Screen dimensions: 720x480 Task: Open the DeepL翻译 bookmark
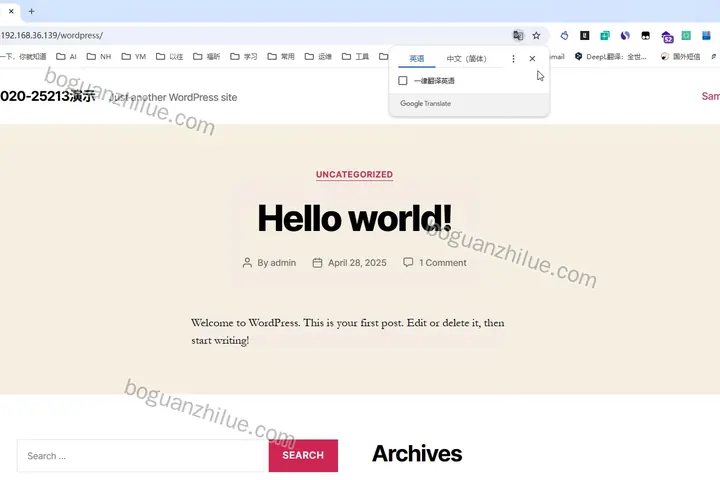(x=611, y=56)
